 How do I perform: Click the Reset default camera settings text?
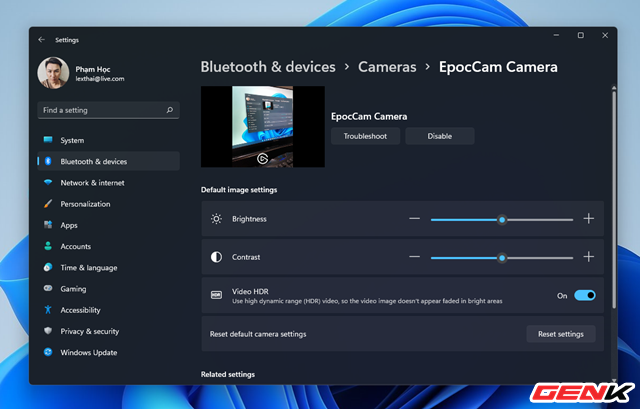click(x=258, y=334)
